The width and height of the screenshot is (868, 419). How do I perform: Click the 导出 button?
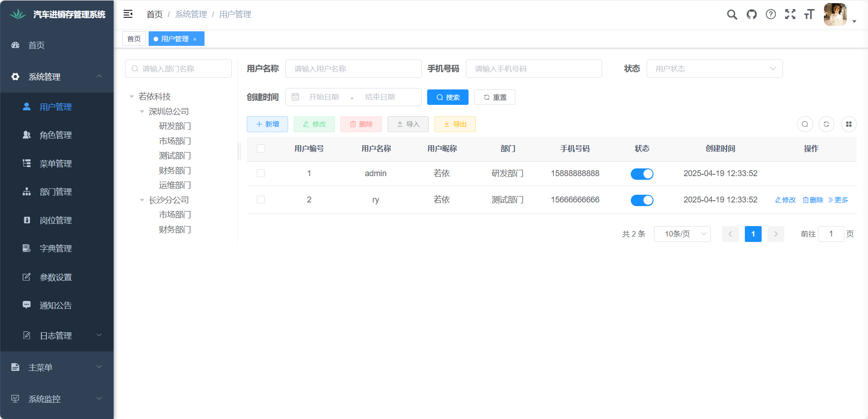tap(455, 124)
